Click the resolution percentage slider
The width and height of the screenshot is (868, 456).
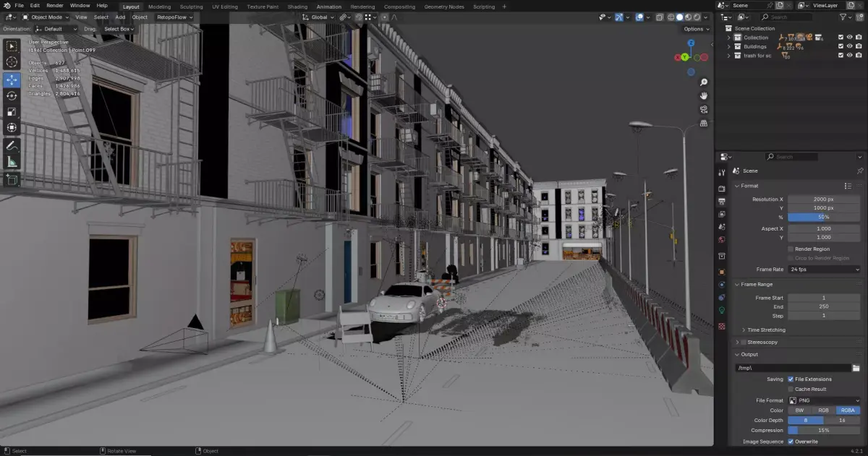click(x=824, y=217)
